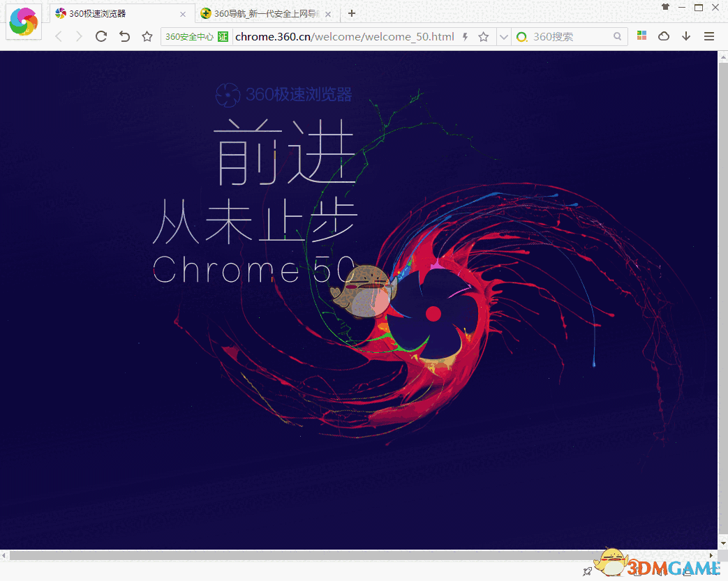The image size is (728, 581).
Task: Click the reload page button
Action: 101,36
